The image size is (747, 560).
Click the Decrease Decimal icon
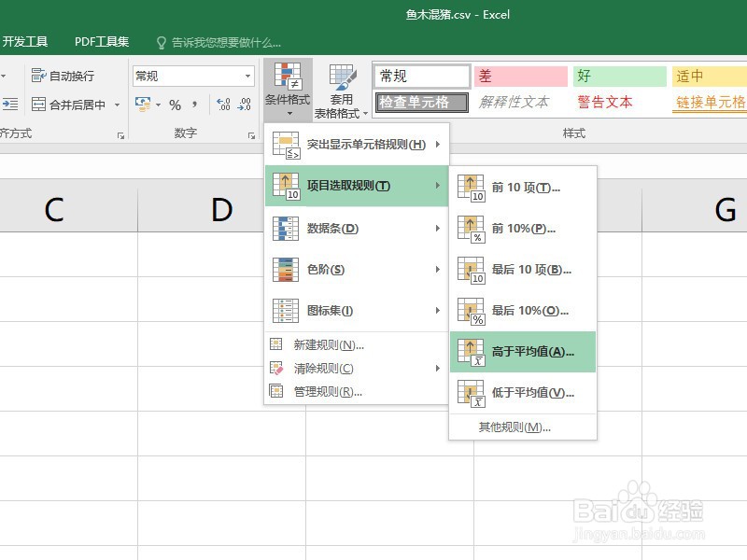point(244,105)
